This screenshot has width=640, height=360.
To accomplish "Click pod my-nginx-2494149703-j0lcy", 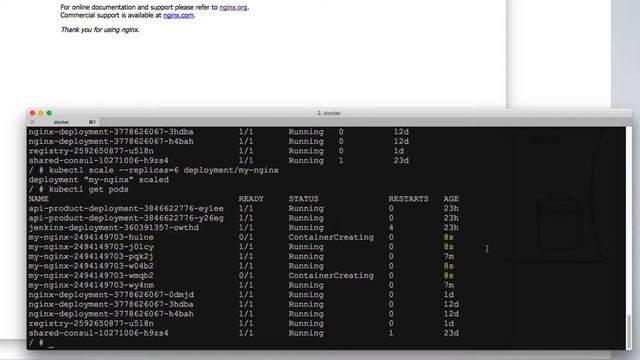I will [x=91, y=247].
